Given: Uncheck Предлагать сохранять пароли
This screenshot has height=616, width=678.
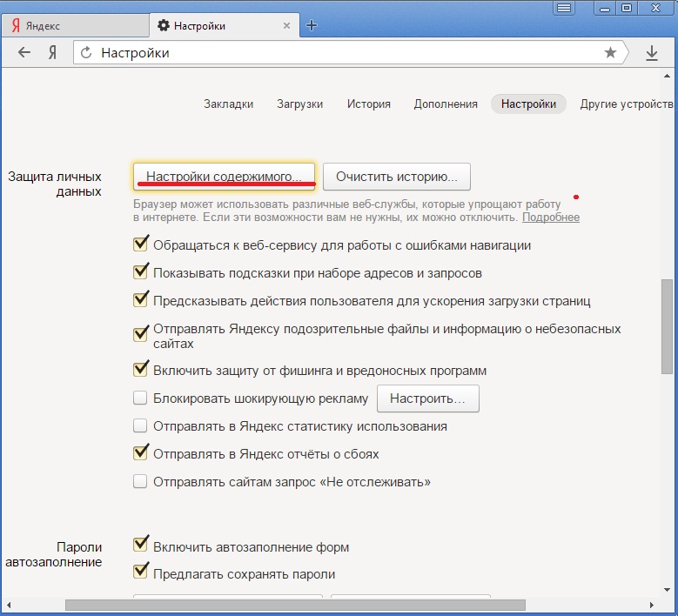Looking at the screenshot, I should [140, 572].
